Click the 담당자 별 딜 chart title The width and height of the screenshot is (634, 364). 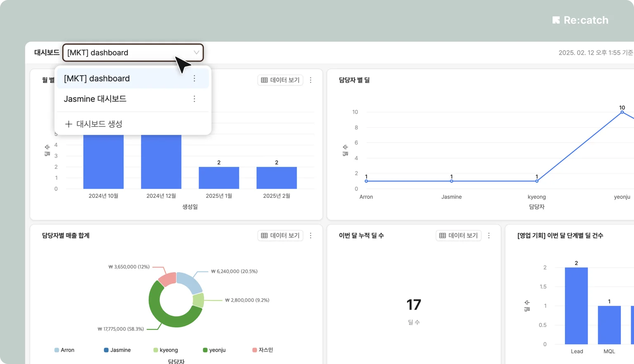(354, 80)
